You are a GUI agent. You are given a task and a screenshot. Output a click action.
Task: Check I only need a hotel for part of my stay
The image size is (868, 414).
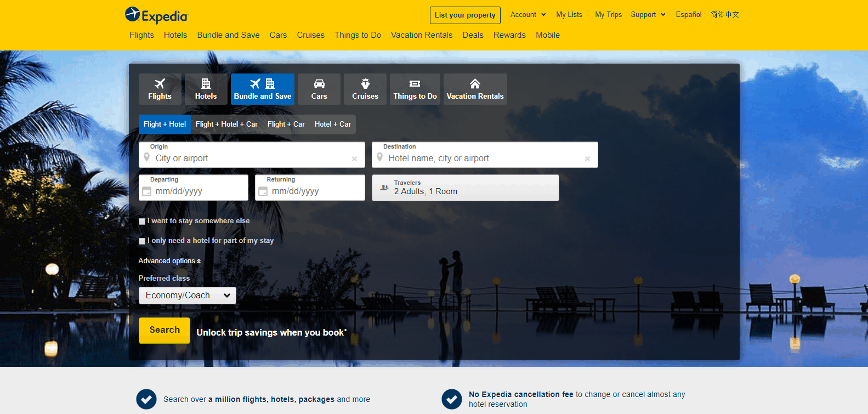(142, 241)
